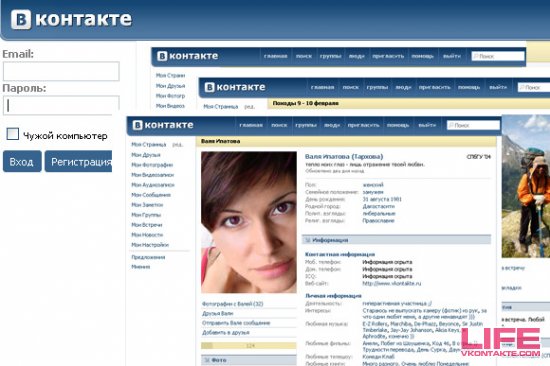
Task: Open Предложения in the sidebar
Action: tap(148, 257)
